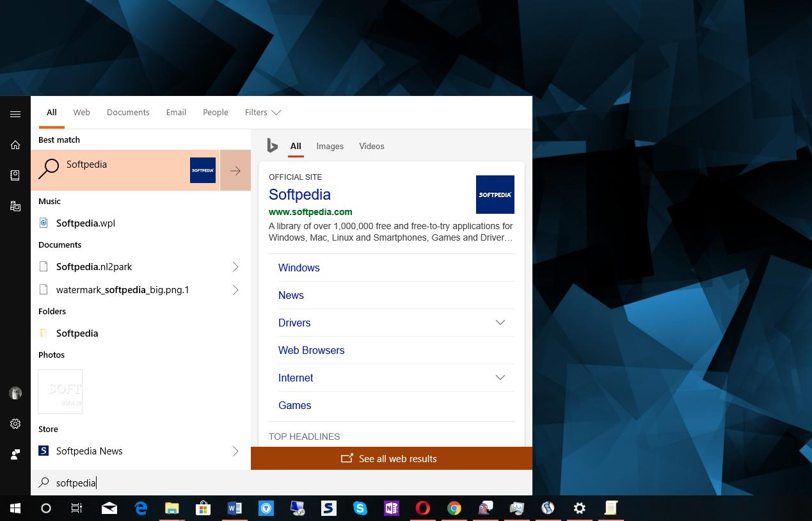Open the Softpedia best match result

click(x=125, y=170)
